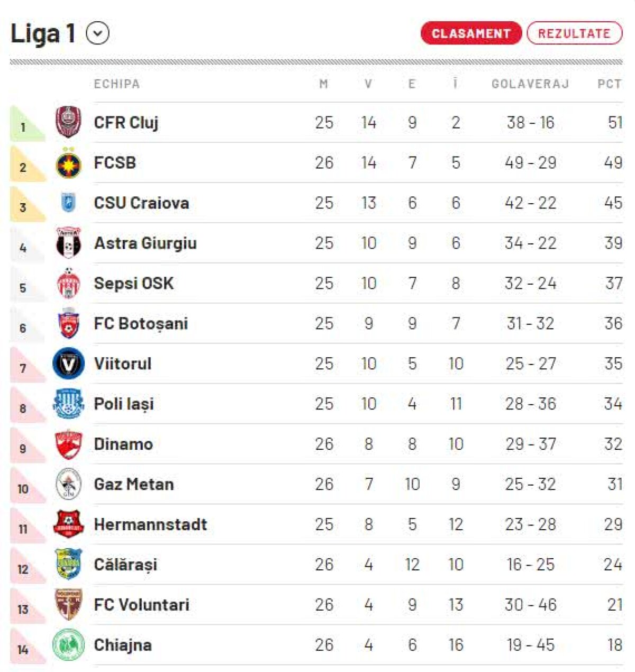Switch to the Clasament tab

click(x=471, y=33)
